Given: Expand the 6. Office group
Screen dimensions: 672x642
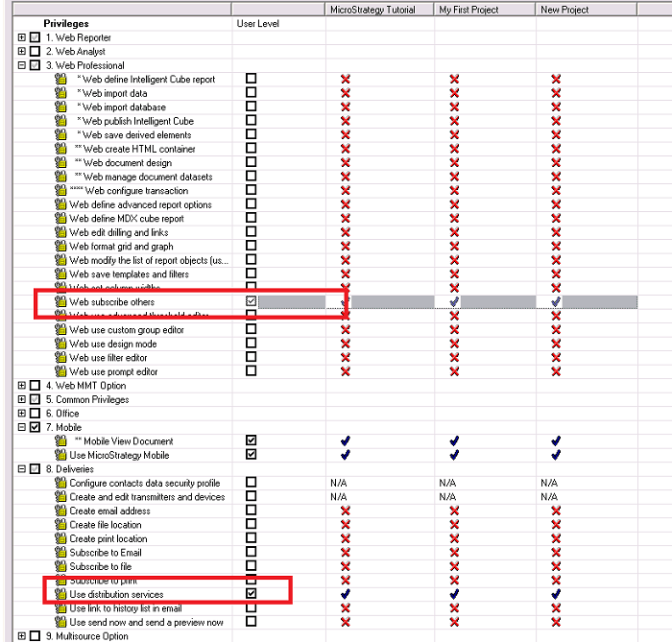Looking at the screenshot, I should tap(22, 414).
